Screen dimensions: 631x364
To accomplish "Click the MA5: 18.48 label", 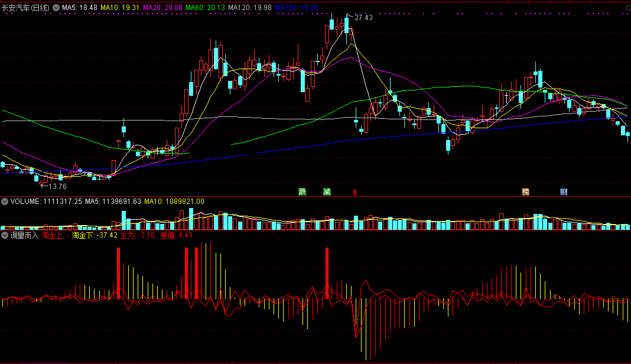I will (80, 8).
